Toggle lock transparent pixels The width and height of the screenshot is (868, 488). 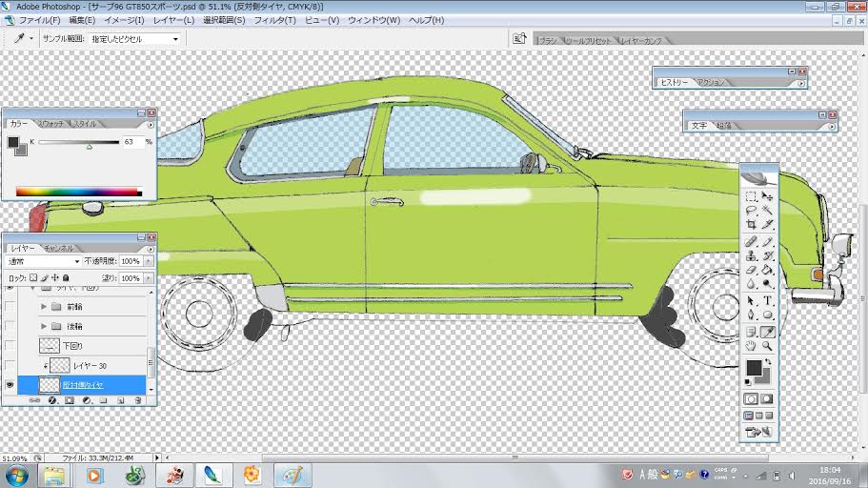(33, 278)
